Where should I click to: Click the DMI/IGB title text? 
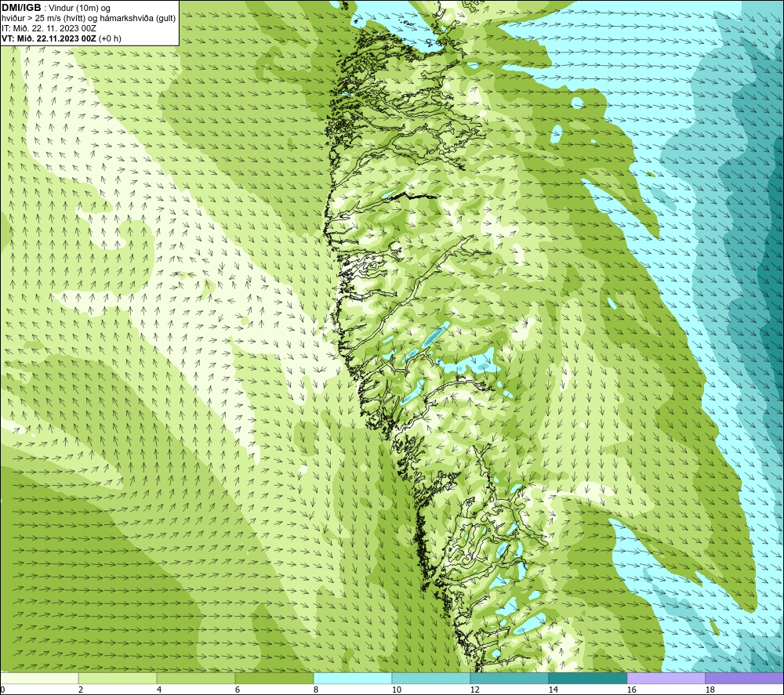coord(21,8)
